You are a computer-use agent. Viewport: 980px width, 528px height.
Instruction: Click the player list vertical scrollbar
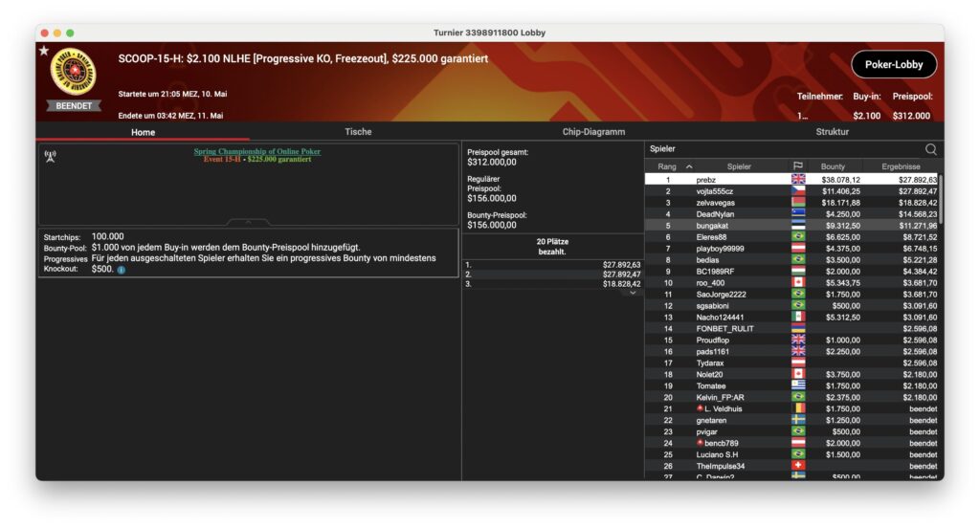tap(940, 201)
